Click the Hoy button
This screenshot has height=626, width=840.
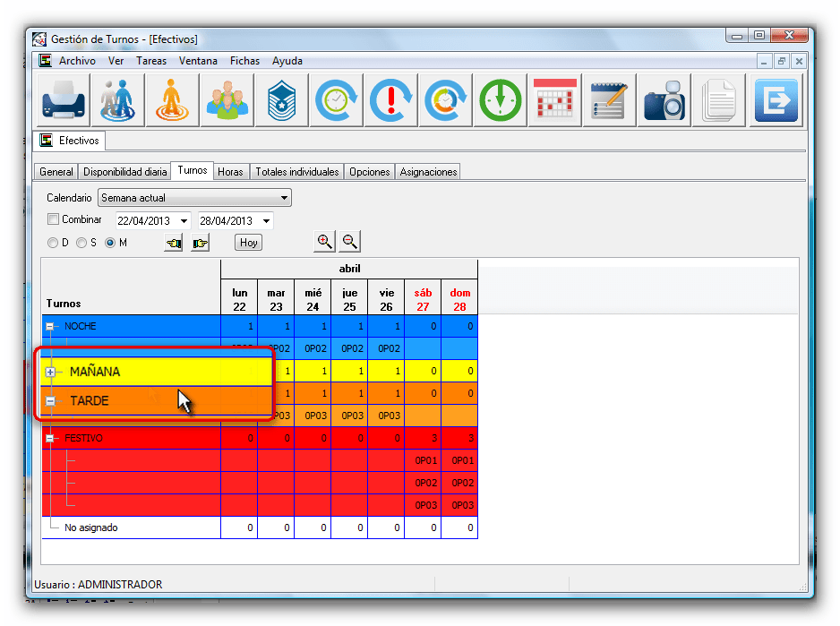249,243
